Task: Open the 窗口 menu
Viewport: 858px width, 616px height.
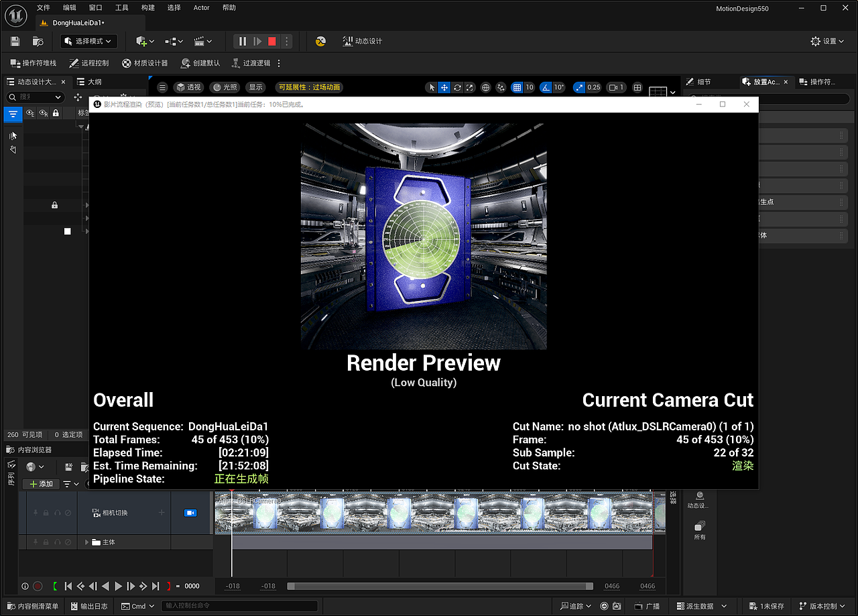Action: click(95, 8)
